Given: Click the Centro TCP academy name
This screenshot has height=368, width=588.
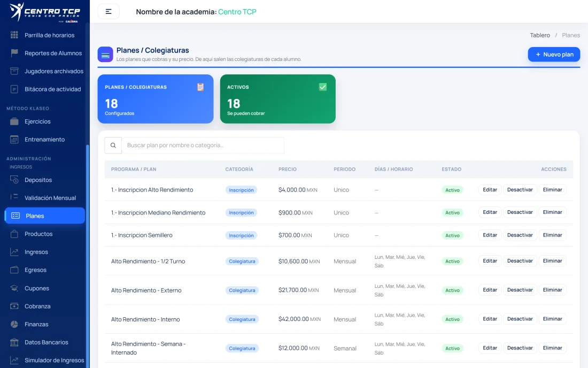Looking at the screenshot, I should (237, 12).
